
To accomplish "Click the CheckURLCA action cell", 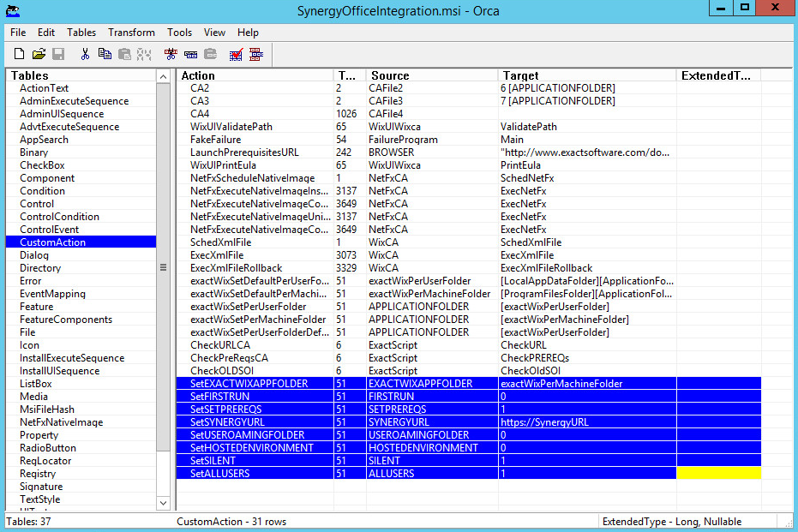I will pos(255,345).
